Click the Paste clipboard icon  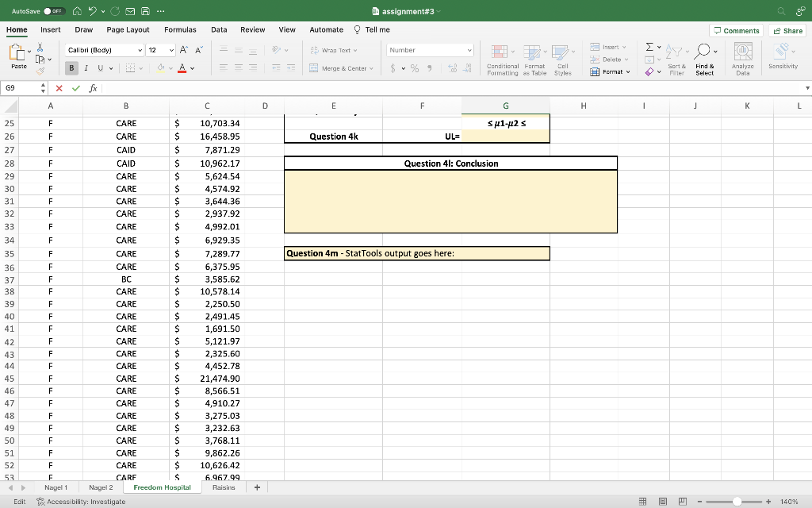17,52
